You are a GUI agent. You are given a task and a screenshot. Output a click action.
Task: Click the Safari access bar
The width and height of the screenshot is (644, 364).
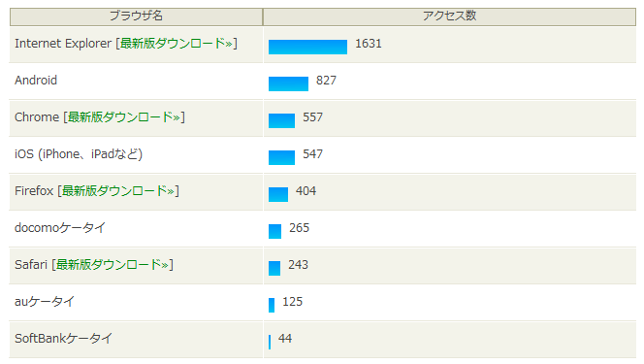[274, 268]
